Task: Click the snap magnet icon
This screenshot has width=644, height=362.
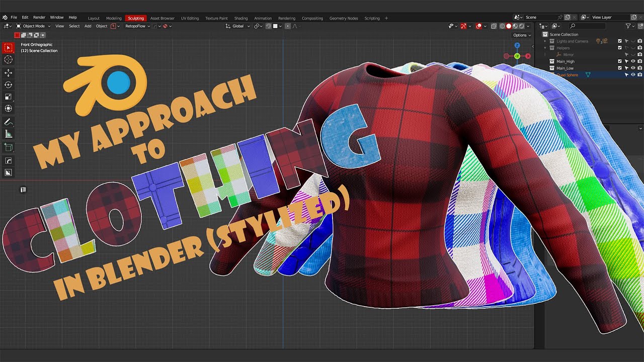Action: (x=269, y=26)
